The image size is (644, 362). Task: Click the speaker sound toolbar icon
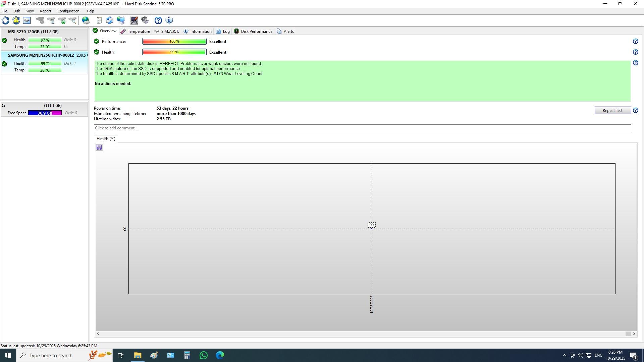145,20
